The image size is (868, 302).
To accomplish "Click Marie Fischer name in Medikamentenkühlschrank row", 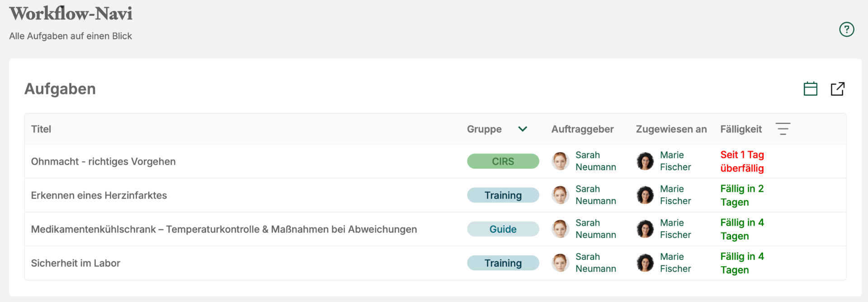I will pos(675,229).
